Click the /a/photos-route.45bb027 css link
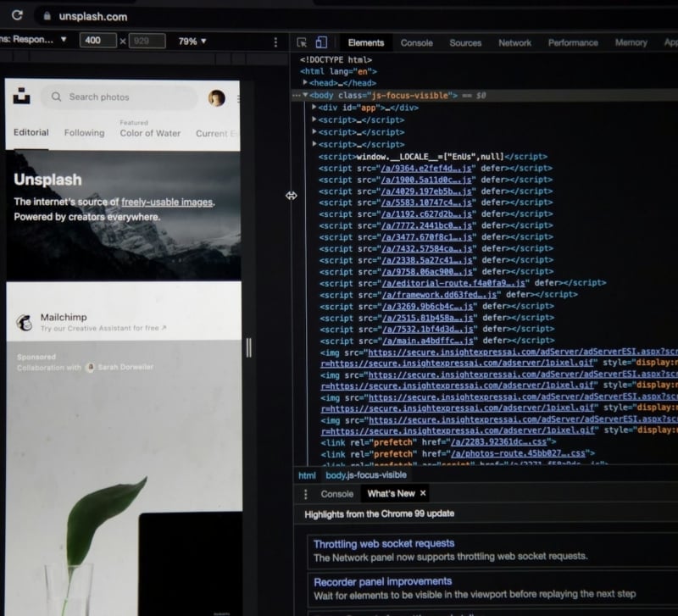 point(518,453)
